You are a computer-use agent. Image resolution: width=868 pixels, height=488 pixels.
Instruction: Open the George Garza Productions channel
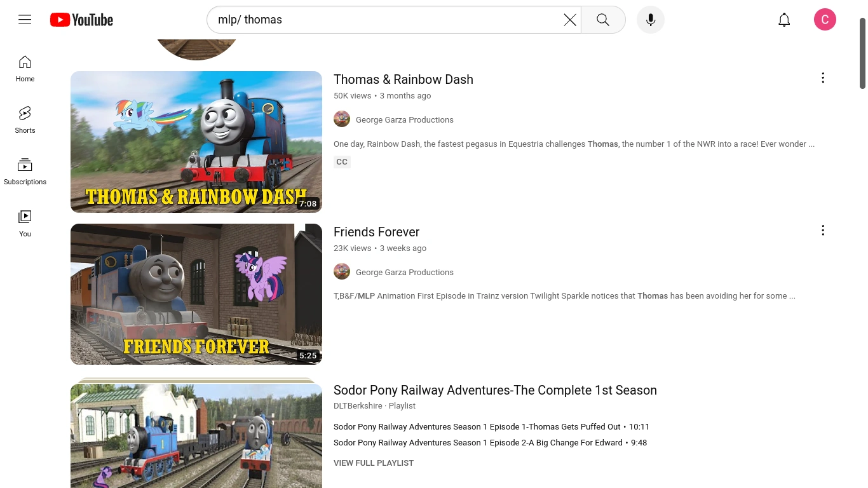[x=405, y=119]
